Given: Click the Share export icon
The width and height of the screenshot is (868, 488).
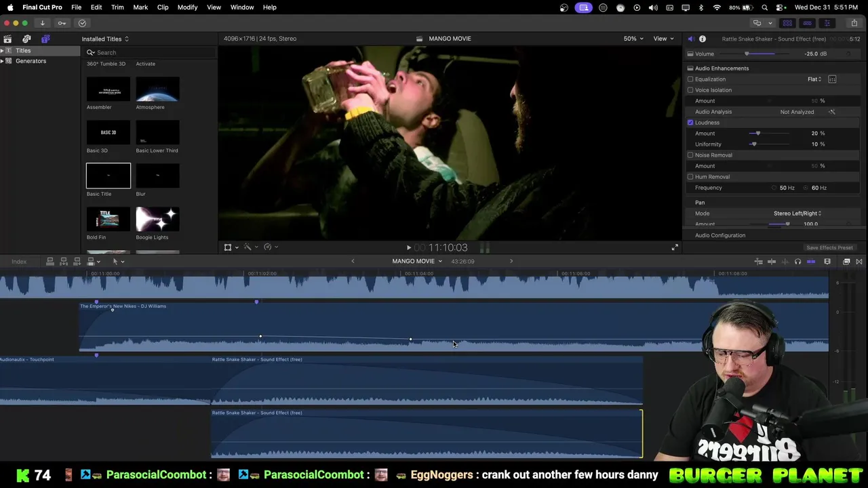Looking at the screenshot, I should click(x=854, y=23).
